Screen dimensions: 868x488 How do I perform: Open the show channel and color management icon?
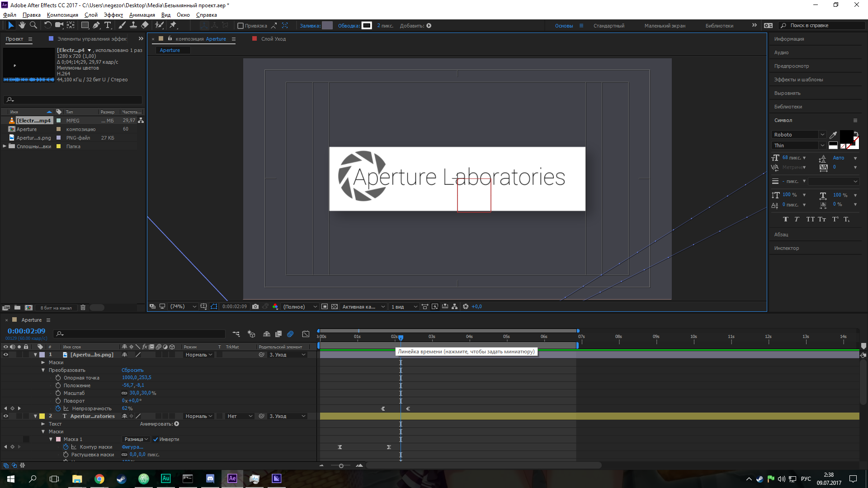coord(275,306)
